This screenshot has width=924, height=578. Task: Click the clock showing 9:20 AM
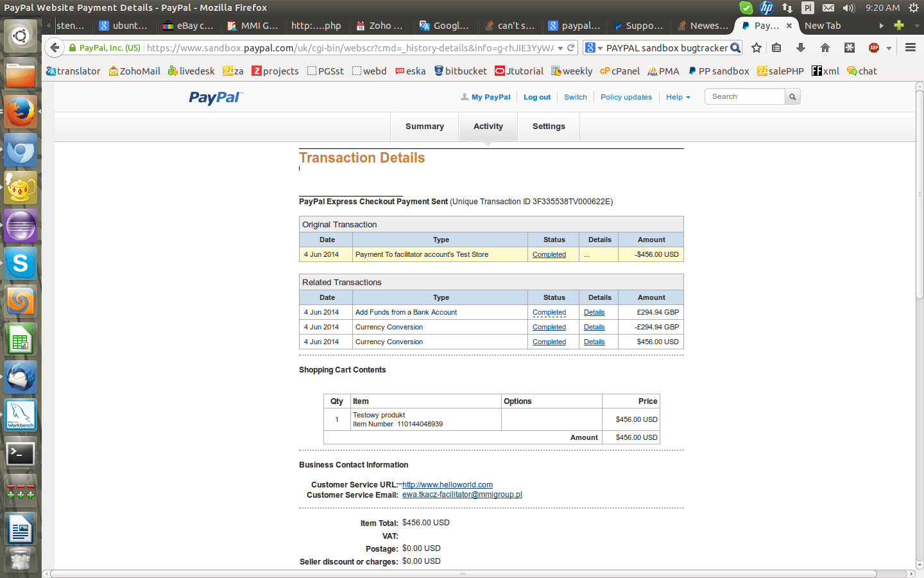[x=882, y=8]
